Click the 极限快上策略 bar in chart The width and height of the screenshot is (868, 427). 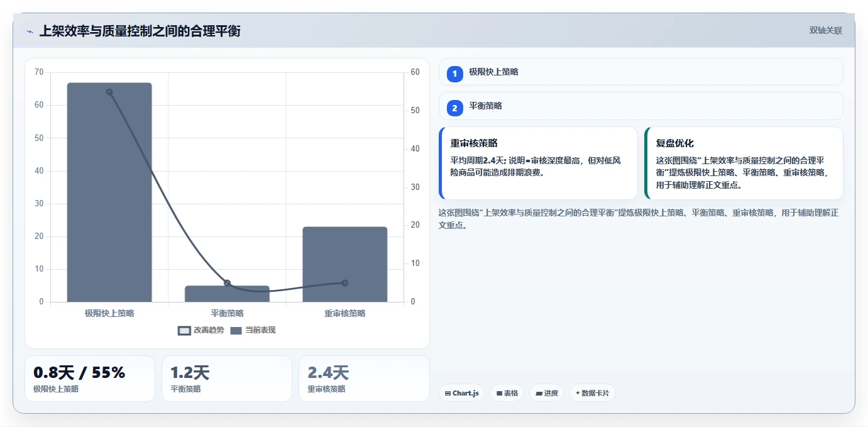click(x=109, y=192)
